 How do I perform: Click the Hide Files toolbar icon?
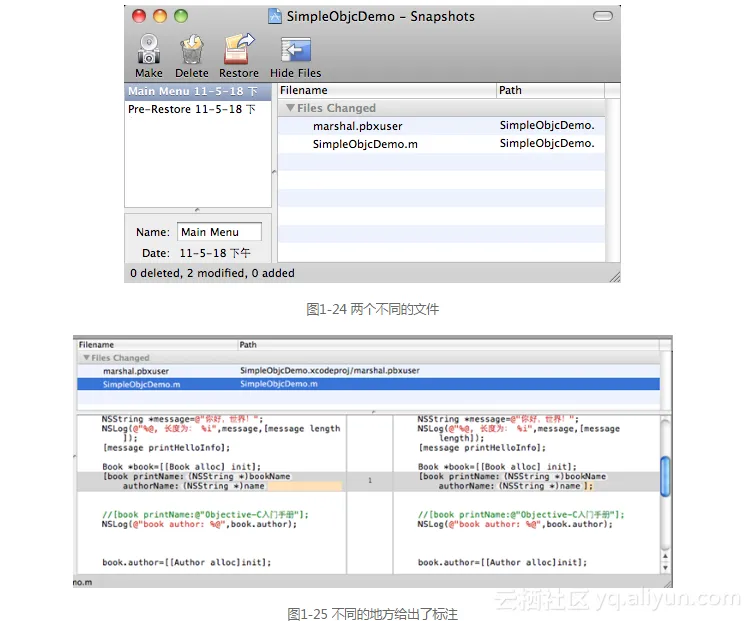click(x=295, y=50)
